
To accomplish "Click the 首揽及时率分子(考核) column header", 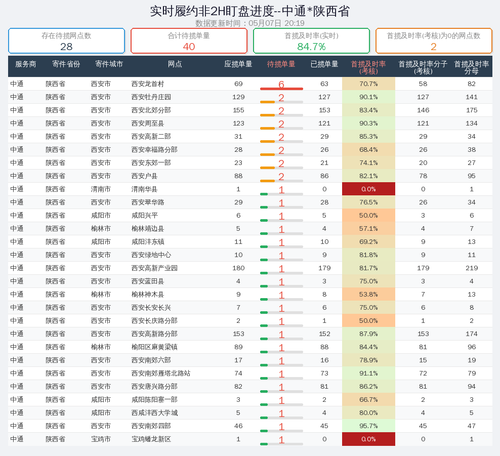I will [423, 67].
